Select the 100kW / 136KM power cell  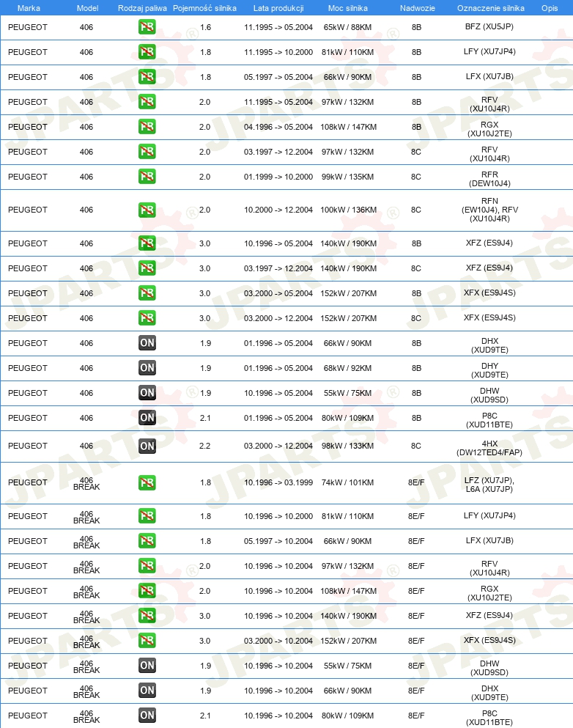[x=349, y=210]
